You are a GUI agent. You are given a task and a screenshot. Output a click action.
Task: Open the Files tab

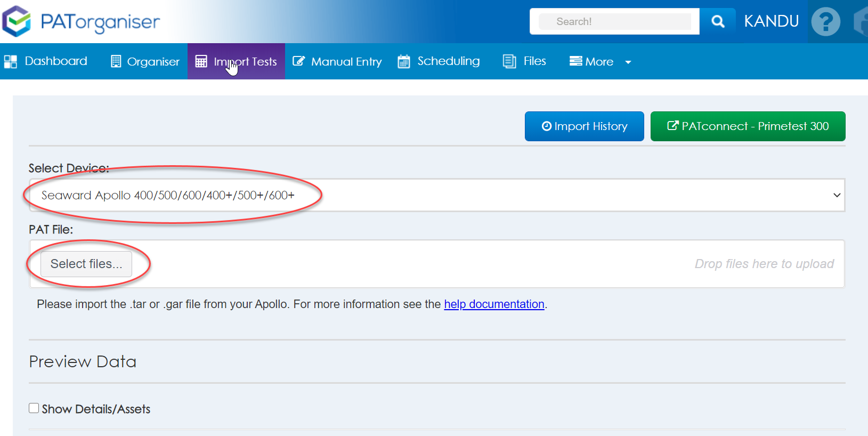[x=525, y=61]
